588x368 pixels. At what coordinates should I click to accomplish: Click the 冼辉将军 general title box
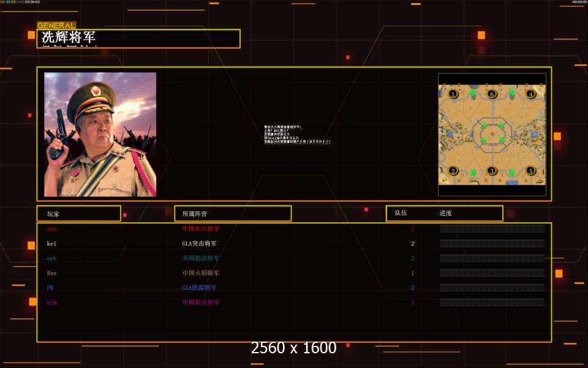pyautogui.click(x=138, y=38)
